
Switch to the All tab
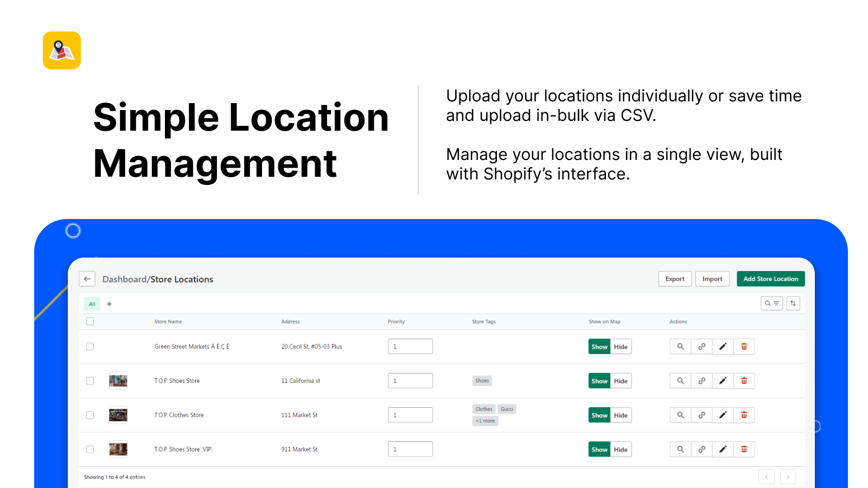[92, 304]
